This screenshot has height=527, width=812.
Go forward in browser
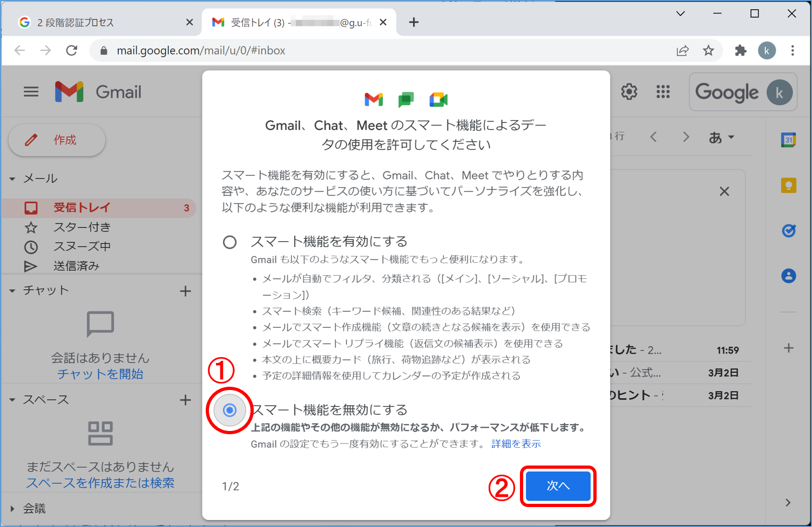tap(46, 51)
